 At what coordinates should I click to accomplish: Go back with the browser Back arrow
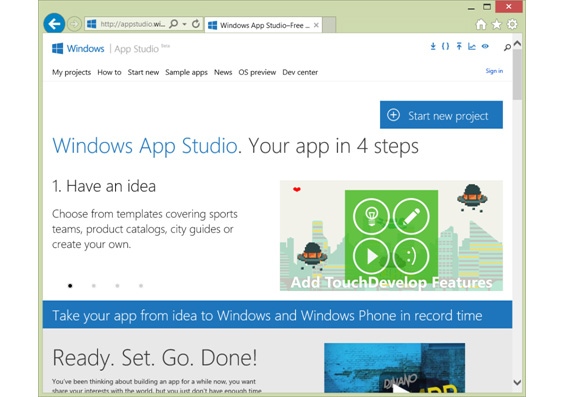tap(54, 24)
